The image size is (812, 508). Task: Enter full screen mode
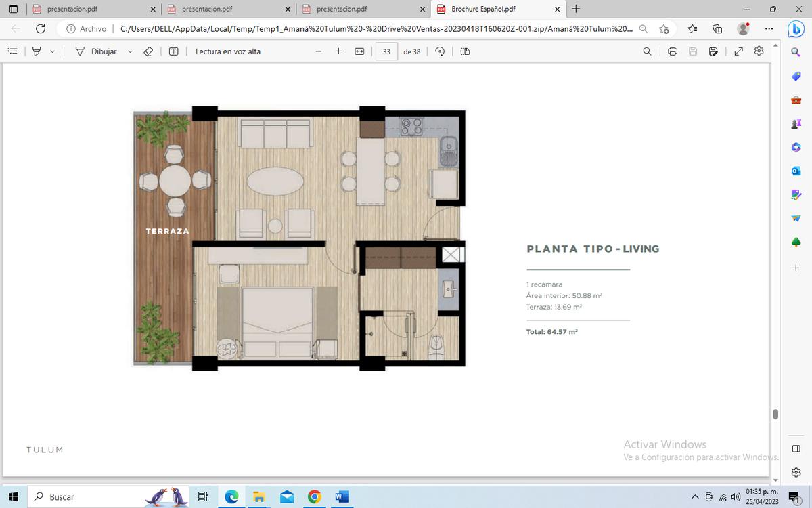coord(739,51)
